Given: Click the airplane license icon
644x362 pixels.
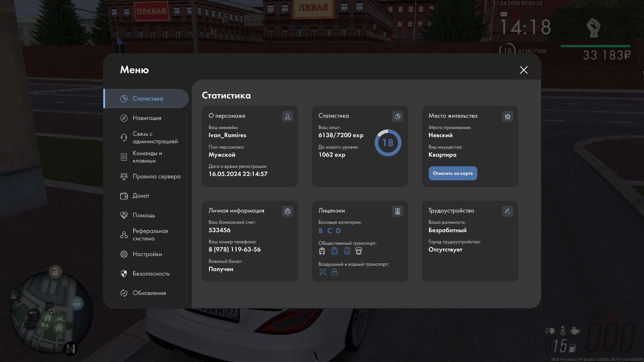Looking at the screenshot, I should coord(322,272).
